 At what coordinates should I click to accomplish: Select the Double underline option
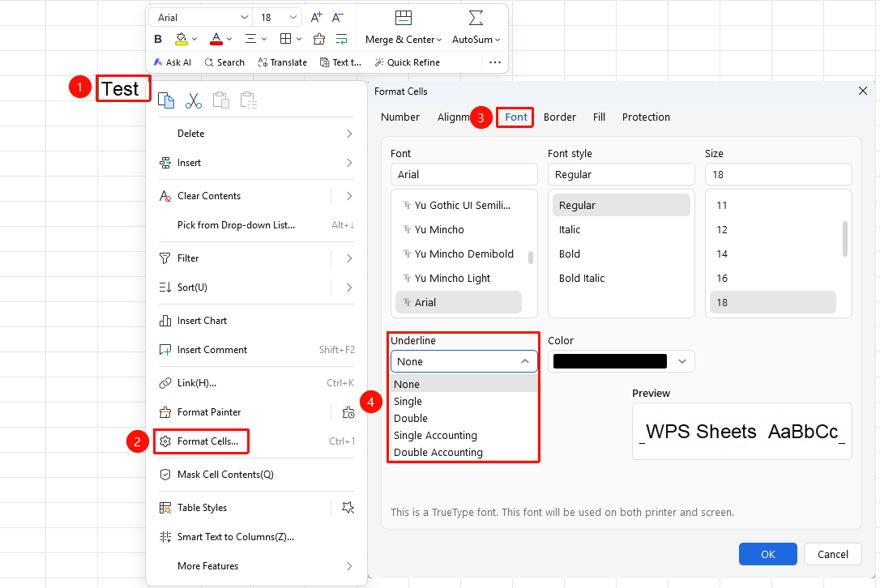463,419
